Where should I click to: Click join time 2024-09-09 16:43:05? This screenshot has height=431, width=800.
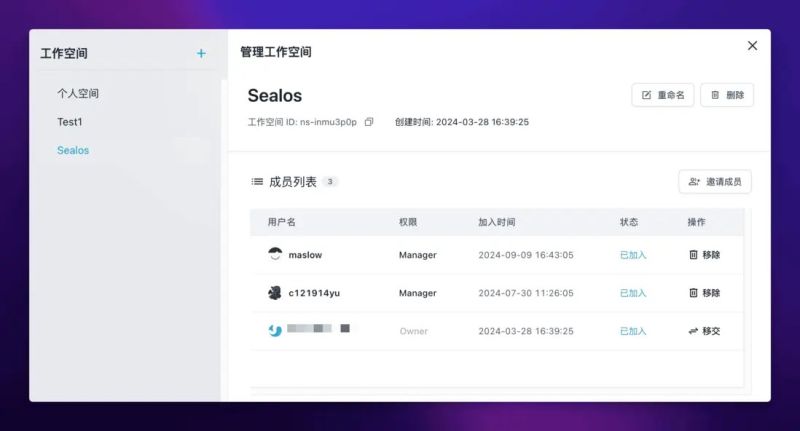526,255
